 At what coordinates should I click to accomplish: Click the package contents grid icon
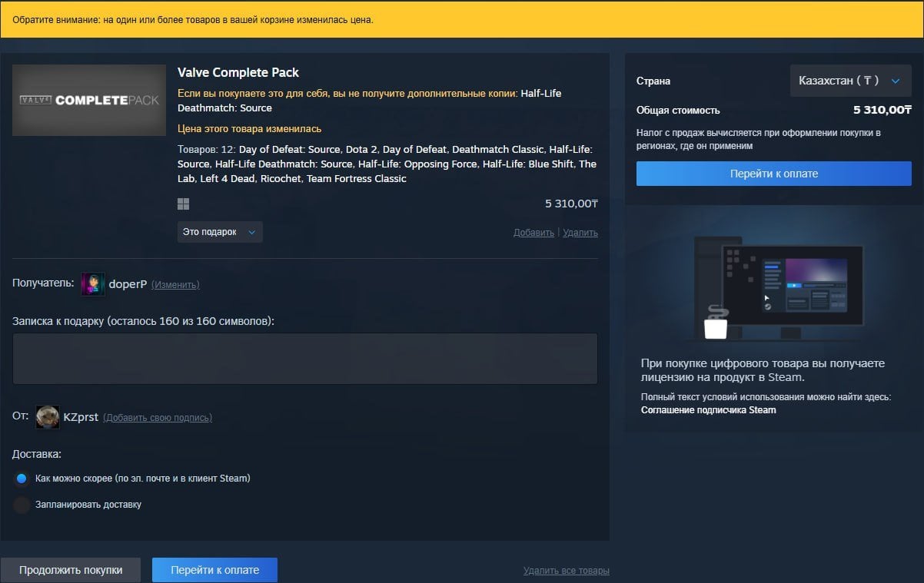pos(182,204)
